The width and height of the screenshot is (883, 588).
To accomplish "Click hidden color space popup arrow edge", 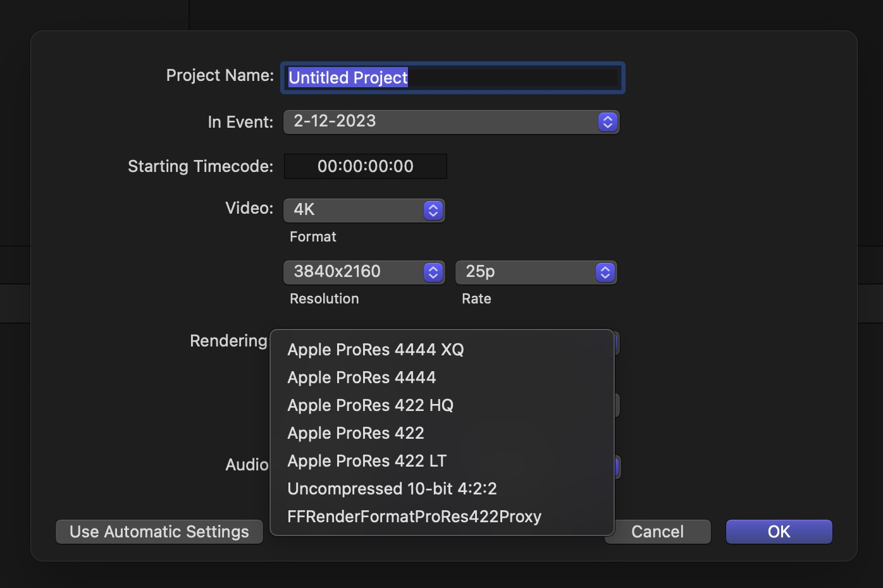I will pyautogui.click(x=617, y=405).
